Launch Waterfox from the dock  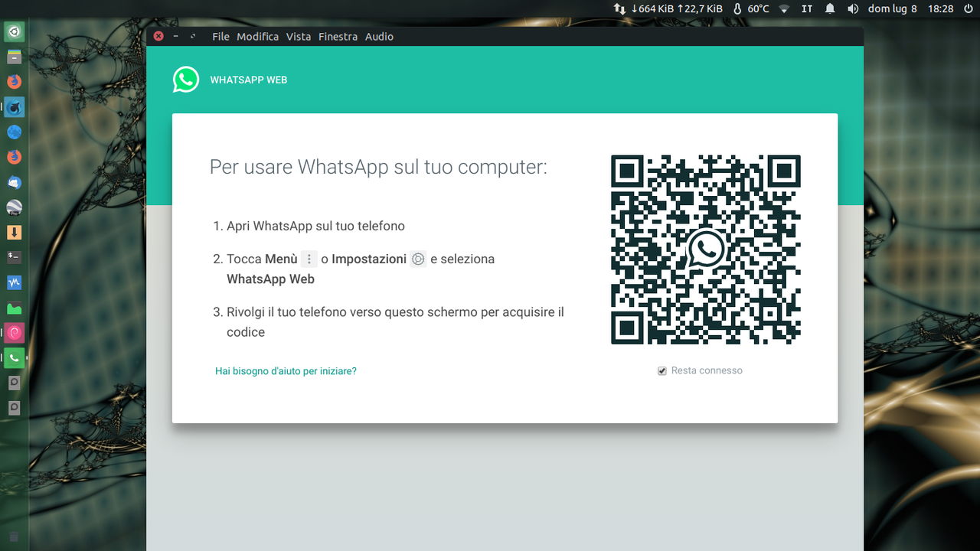(15, 107)
